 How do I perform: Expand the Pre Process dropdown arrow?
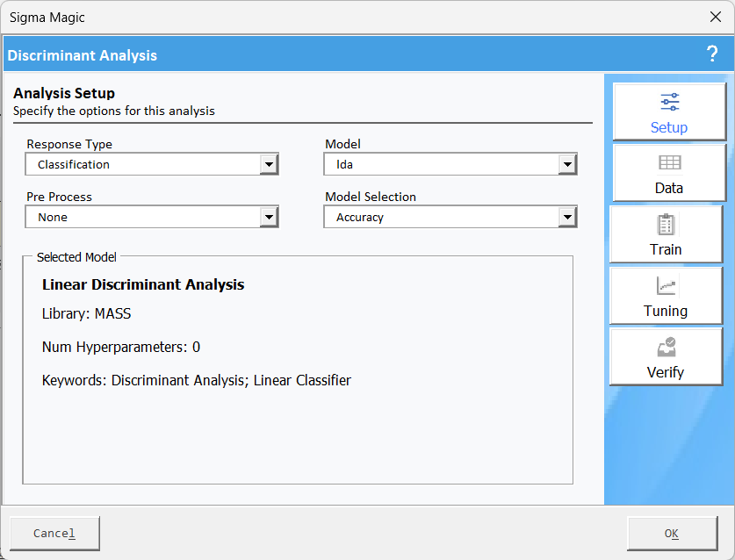tap(269, 217)
